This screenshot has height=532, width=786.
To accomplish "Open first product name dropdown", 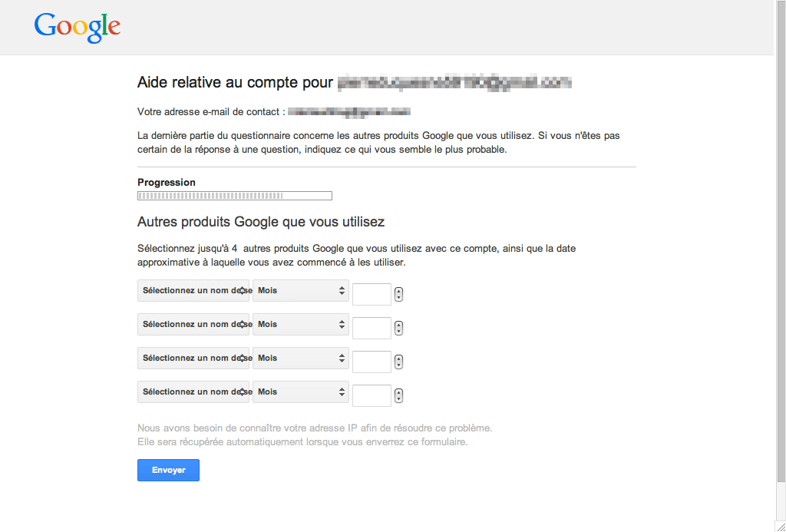I will [193, 291].
